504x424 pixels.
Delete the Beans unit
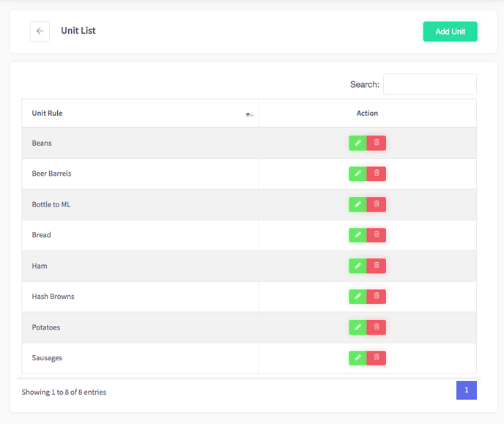377,143
